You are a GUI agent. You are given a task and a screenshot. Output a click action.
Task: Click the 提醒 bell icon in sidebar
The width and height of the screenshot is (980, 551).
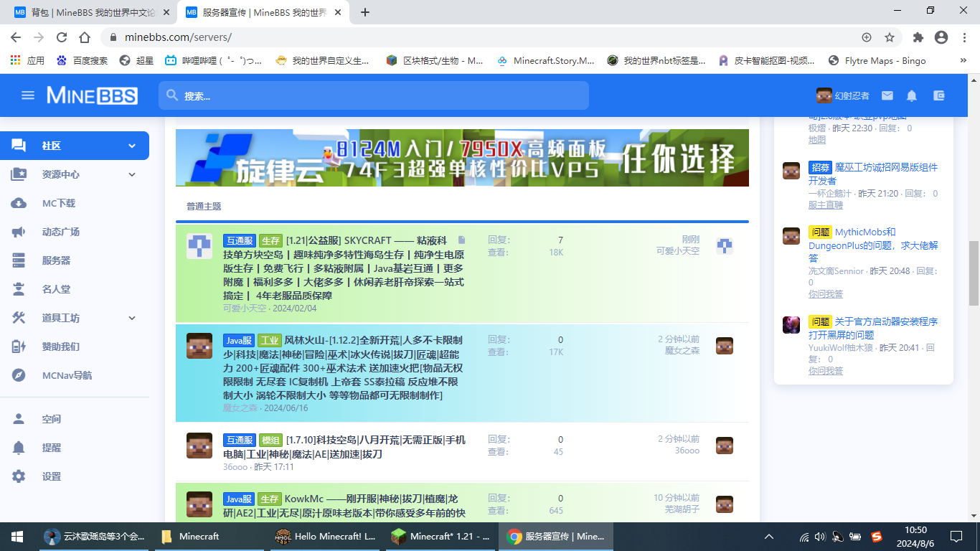tap(19, 448)
